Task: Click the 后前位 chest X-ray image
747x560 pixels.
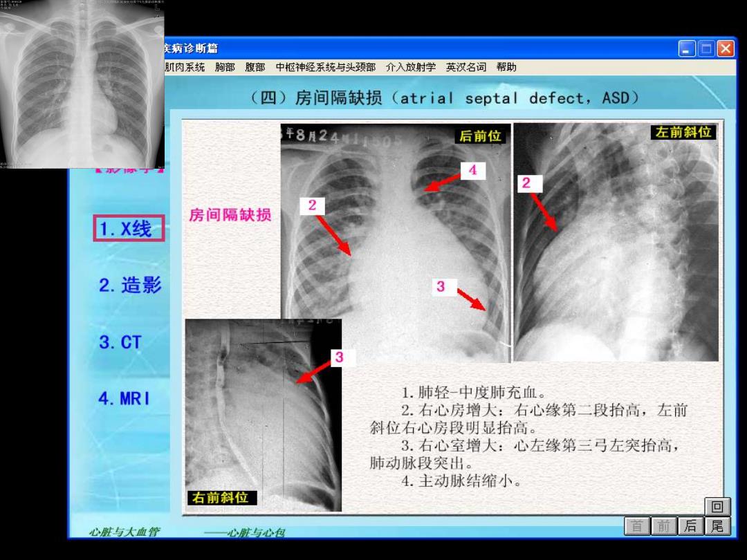Action: point(396,243)
